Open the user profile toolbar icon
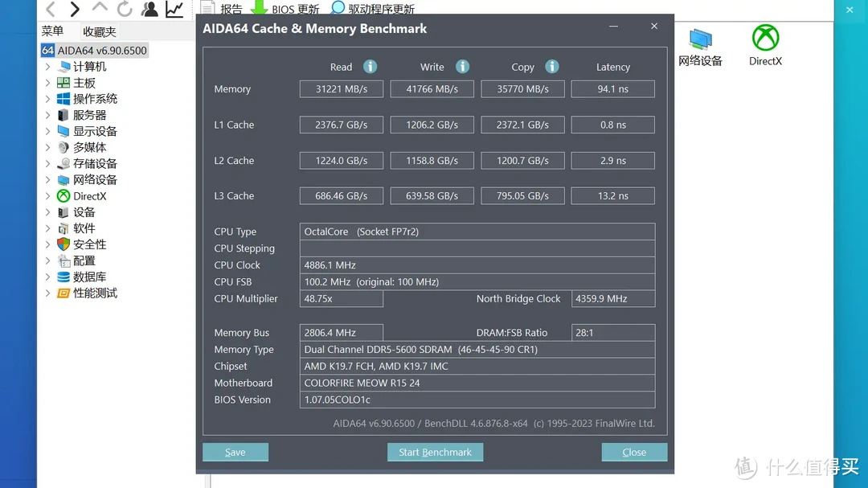The image size is (868, 488). [149, 10]
